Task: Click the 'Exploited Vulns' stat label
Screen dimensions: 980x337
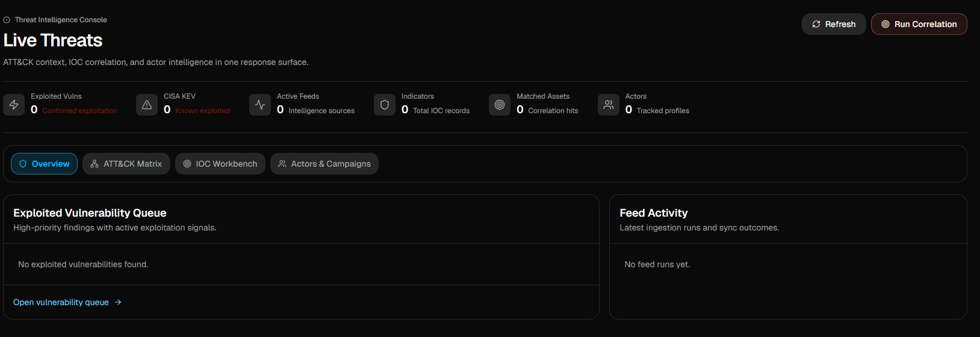Action: click(x=56, y=96)
